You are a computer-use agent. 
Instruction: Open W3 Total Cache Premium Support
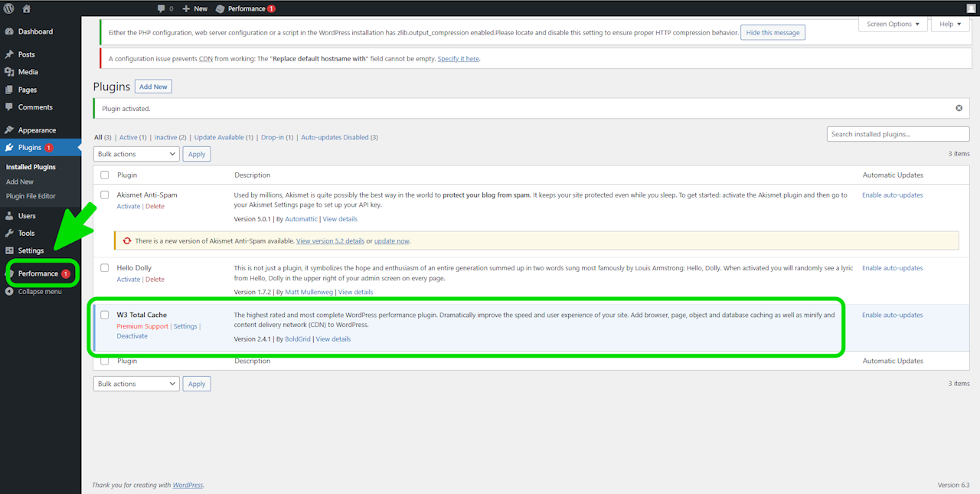(142, 326)
